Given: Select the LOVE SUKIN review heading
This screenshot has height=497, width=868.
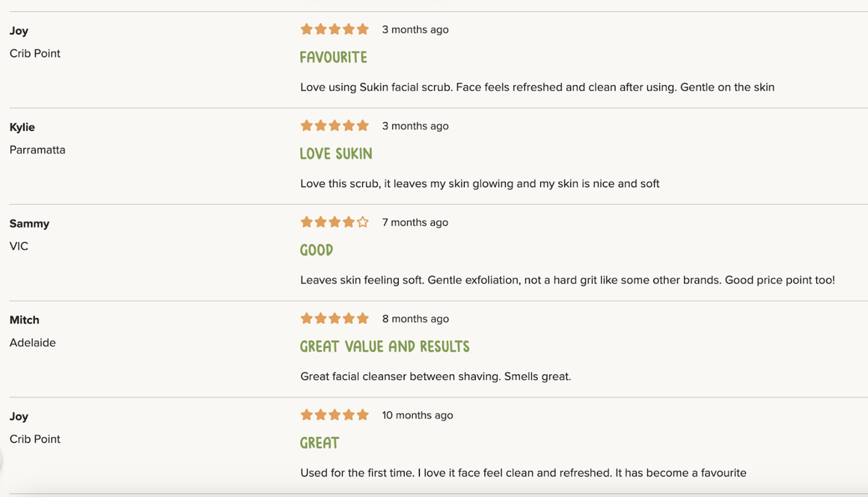Looking at the screenshot, I should point(336,154).
